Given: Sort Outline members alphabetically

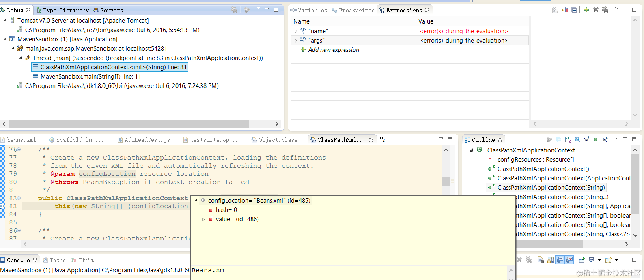Looking at the screenshot, I should [568, 140].
